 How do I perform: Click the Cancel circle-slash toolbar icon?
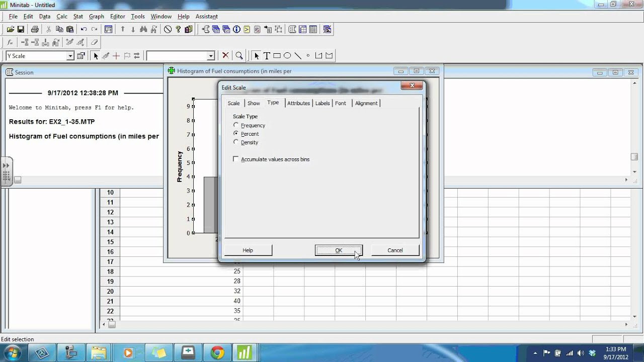[168, 30]
